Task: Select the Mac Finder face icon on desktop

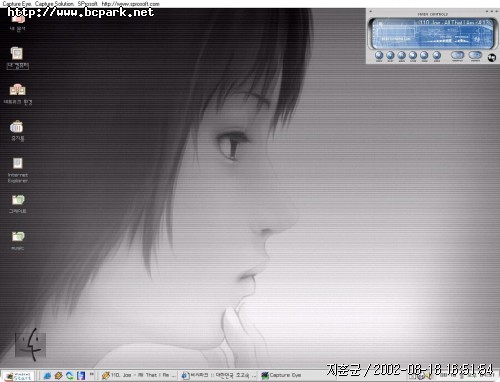Action: pos(30,345)
